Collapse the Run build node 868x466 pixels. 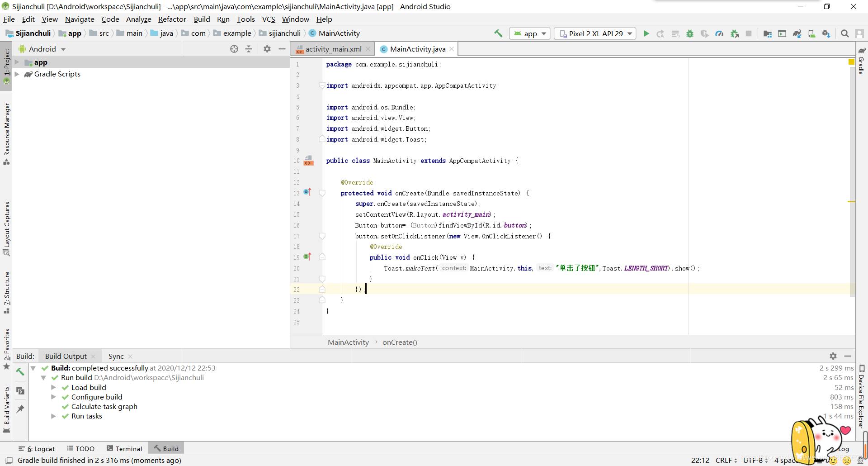click(43, 378)
